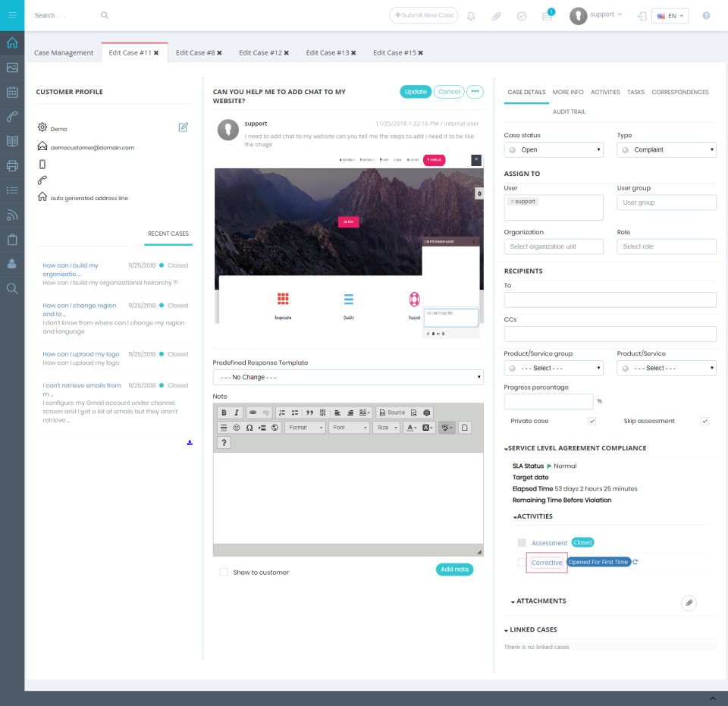Viewport: 728px width, 706px height.
Task: Switch to the Edit Case #13 tab
Action: [x=326, y=52]
